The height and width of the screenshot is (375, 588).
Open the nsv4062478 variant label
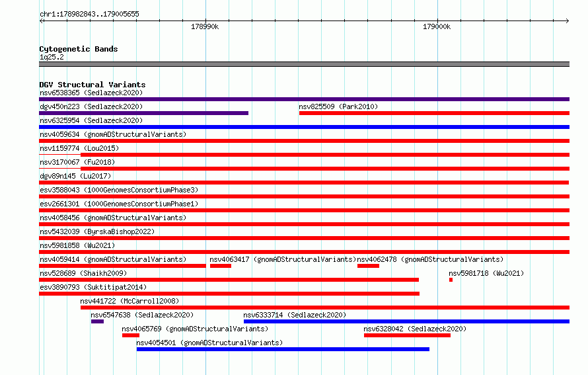(x=430, y=259)
